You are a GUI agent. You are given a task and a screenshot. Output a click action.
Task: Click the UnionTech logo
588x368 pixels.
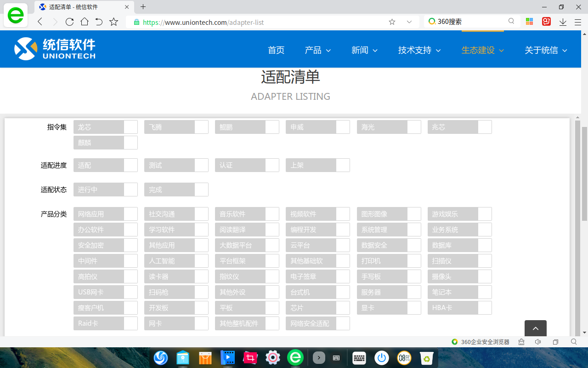(x=55, y=49)
